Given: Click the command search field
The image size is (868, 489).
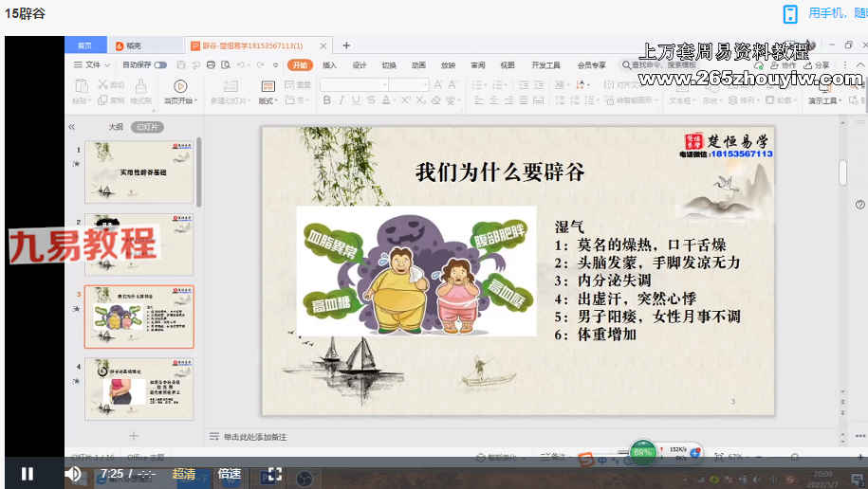Looking at the screenshot, I should point(658,64).
